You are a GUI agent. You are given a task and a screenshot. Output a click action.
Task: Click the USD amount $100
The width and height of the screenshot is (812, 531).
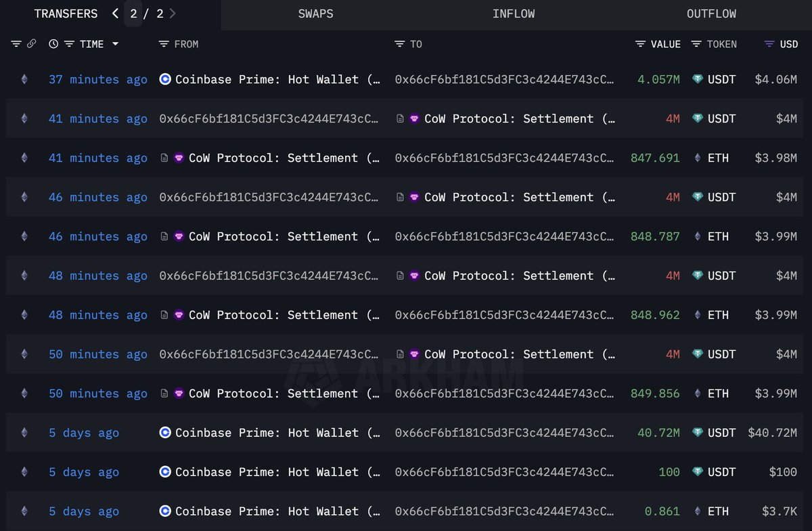coord(783,472)
